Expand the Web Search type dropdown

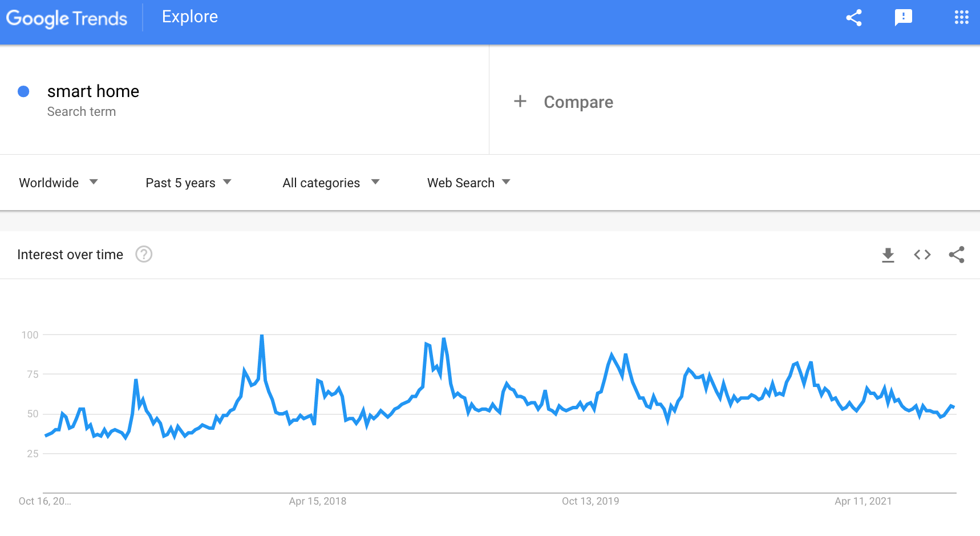coord(468,183)
